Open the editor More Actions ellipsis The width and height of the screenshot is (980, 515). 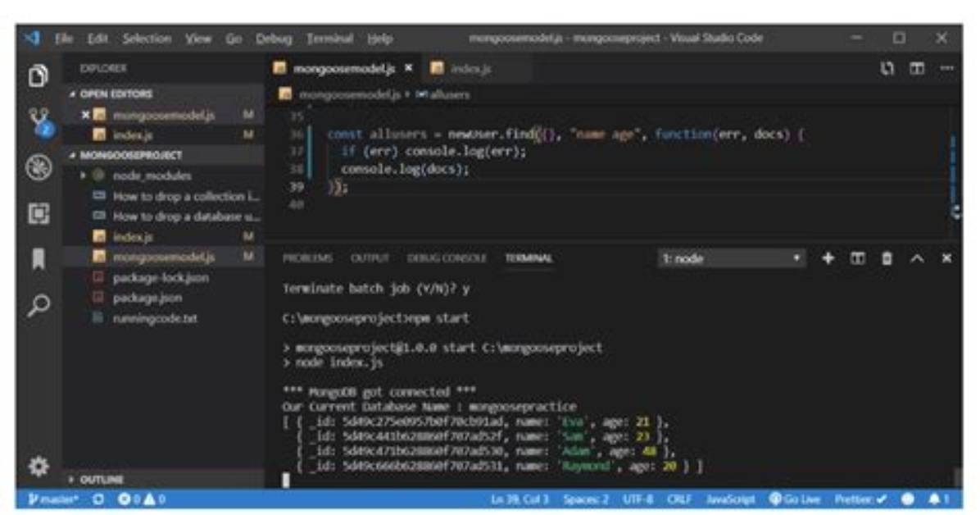coord(947,68)
